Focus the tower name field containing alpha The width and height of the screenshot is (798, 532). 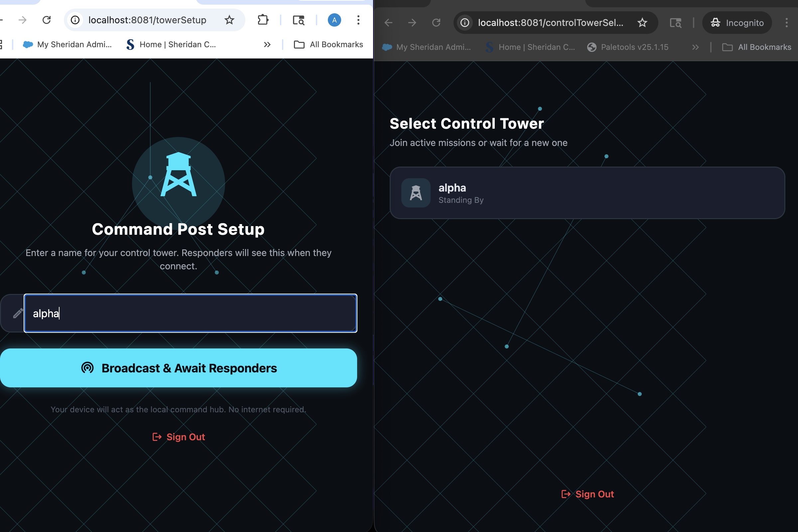pos(190,313)
